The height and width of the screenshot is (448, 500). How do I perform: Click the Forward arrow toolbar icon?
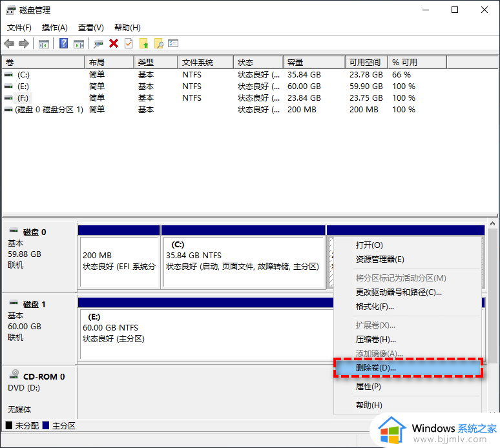pos(24,43)
